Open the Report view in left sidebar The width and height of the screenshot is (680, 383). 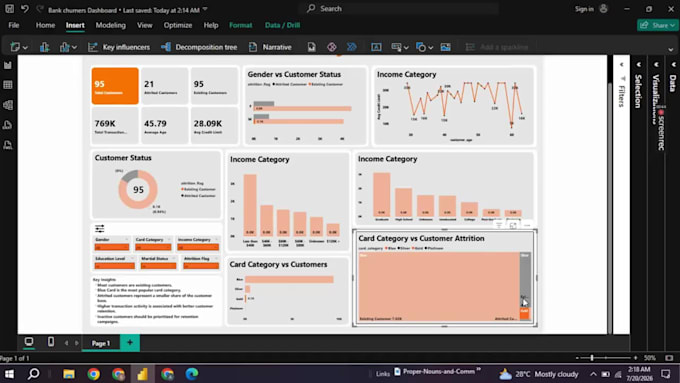point(8,65)
